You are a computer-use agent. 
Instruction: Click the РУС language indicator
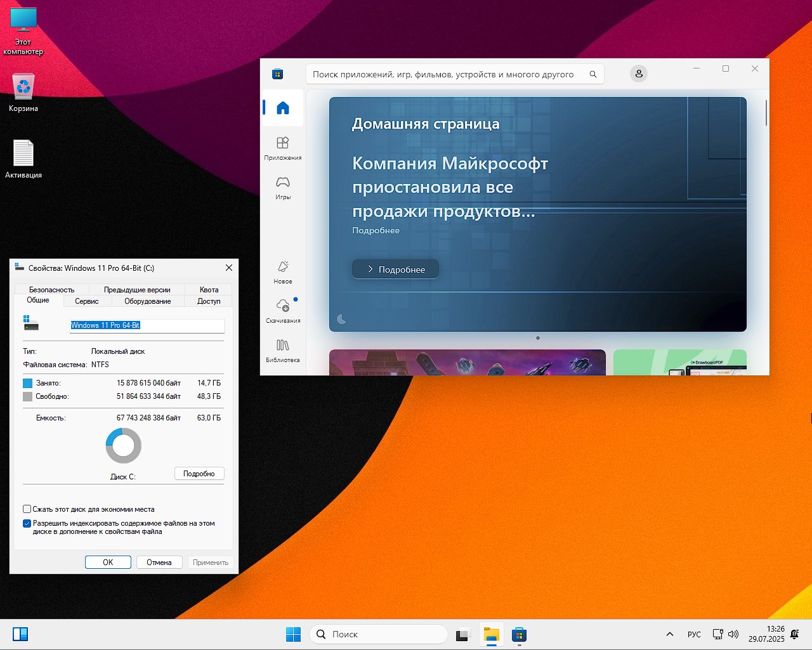point(694,634)
